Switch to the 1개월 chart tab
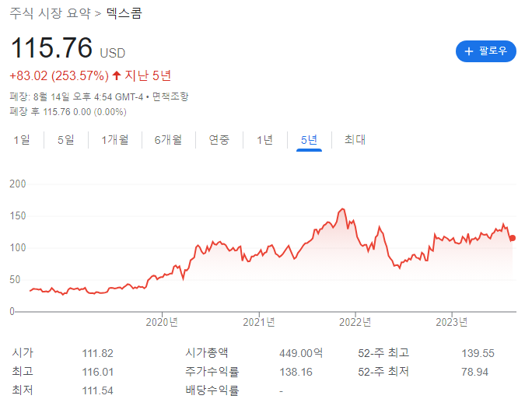The image size is (532, 406). pyautogui.click(x=115, y=140)
